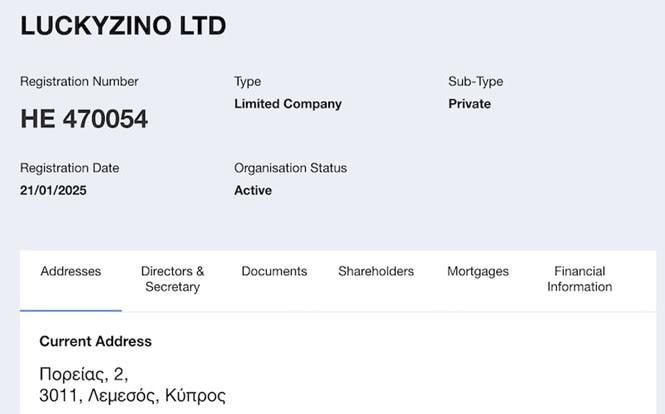This screenshot has width=665, height=414.
Task: Click the Current Address heading
Action: 95,341
